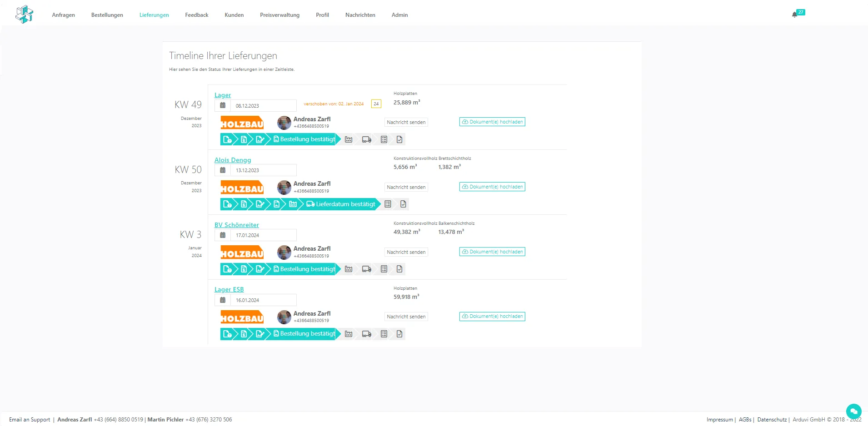Click the truck step icon in Lager ESB row
This screenshot has height=426, width=868.
(x=367, y=334)
